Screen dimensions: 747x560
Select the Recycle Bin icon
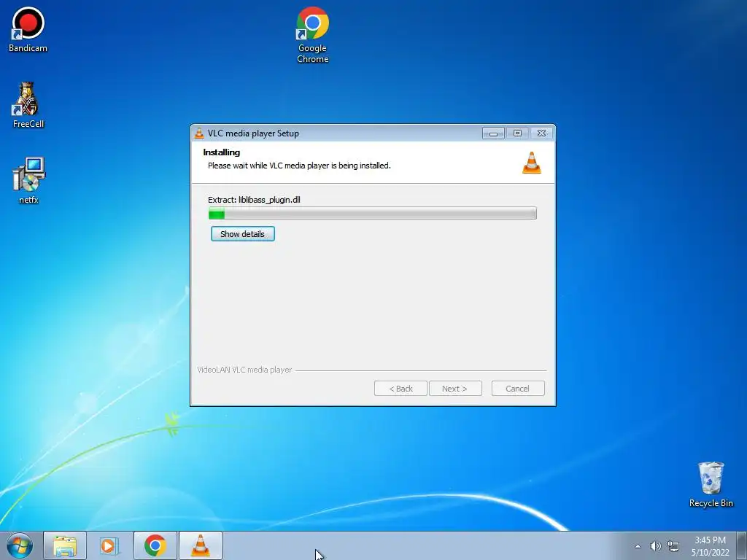pyautogui.click(x=711, y=484)
